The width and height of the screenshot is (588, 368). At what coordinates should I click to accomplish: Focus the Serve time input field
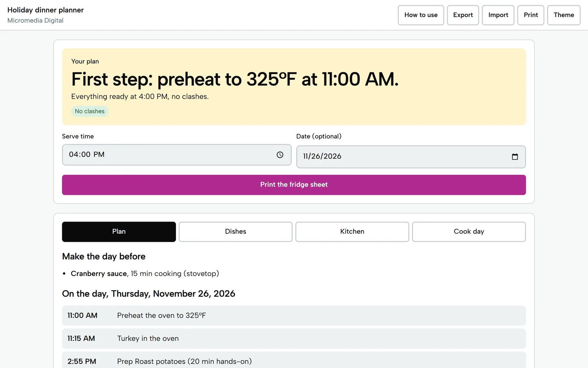pyautogui.click(x=177, y=155)
